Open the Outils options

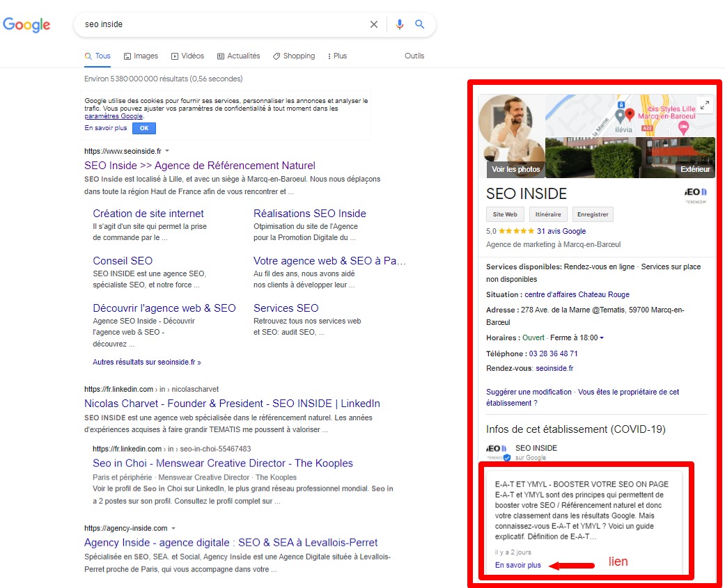pyautogui.click(x=414, y=56)
